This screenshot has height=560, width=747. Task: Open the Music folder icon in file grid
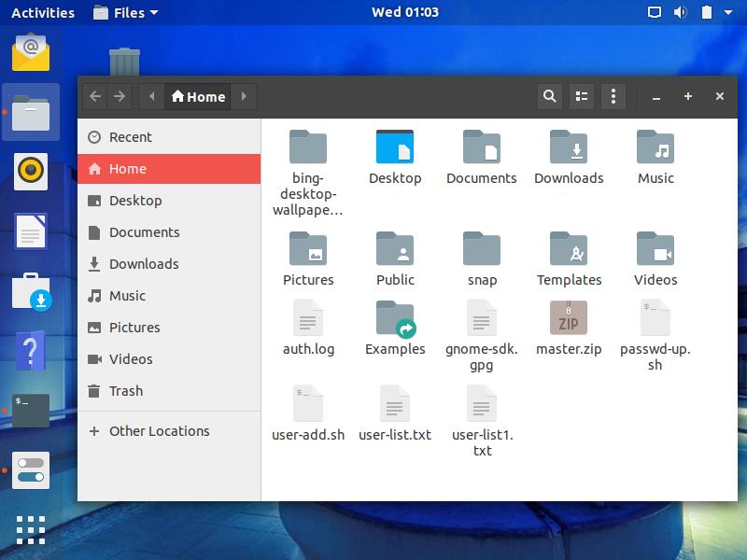click(x=655, y=147)
